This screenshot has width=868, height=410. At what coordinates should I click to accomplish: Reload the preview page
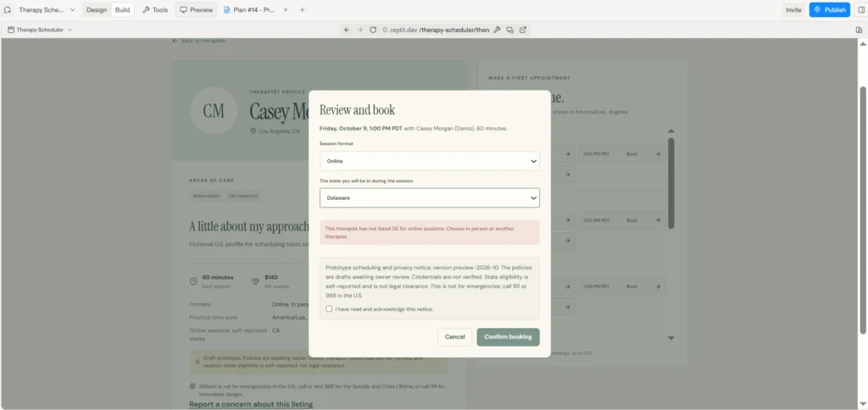(x=373, y=30)
